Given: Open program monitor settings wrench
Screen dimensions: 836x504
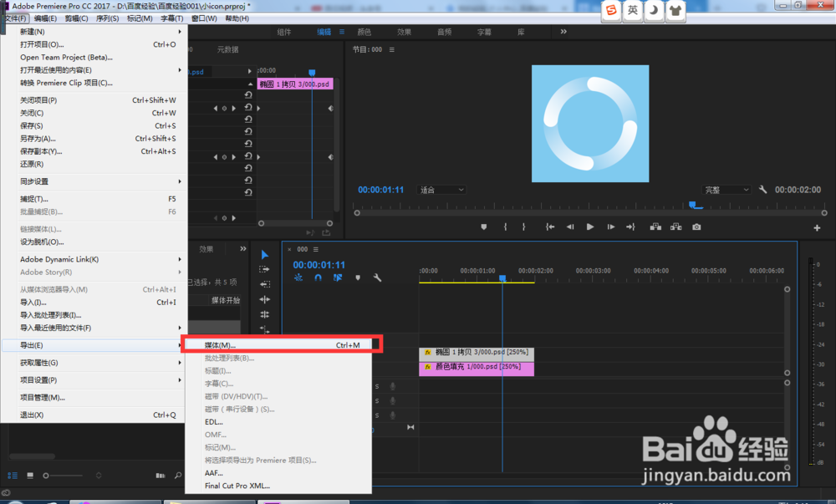Looking at the screenshot, I should tap(762, 190).
